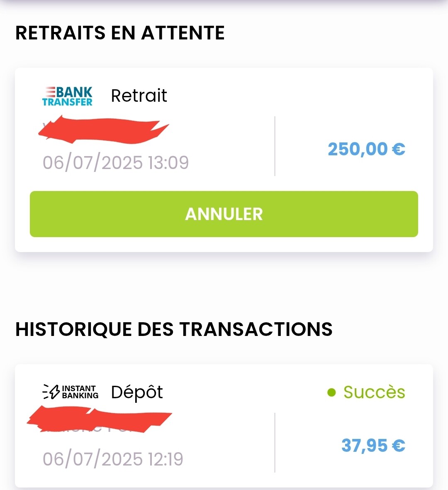Click the redacted name in deposit card
Viewport: 448px width, 490px height.
pyautogui.click(x=99, y=419)
